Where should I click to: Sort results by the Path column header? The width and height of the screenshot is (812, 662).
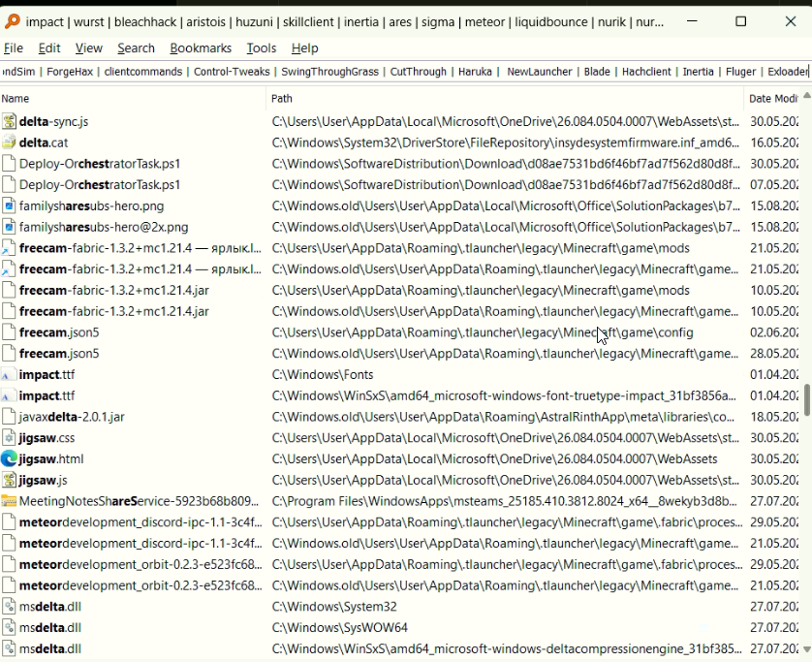(505, 99)
